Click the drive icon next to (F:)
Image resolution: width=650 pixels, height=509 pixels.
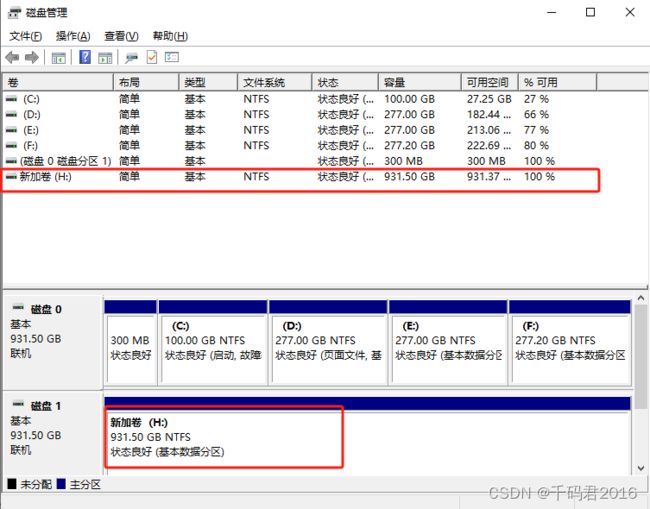click(12, 145)
